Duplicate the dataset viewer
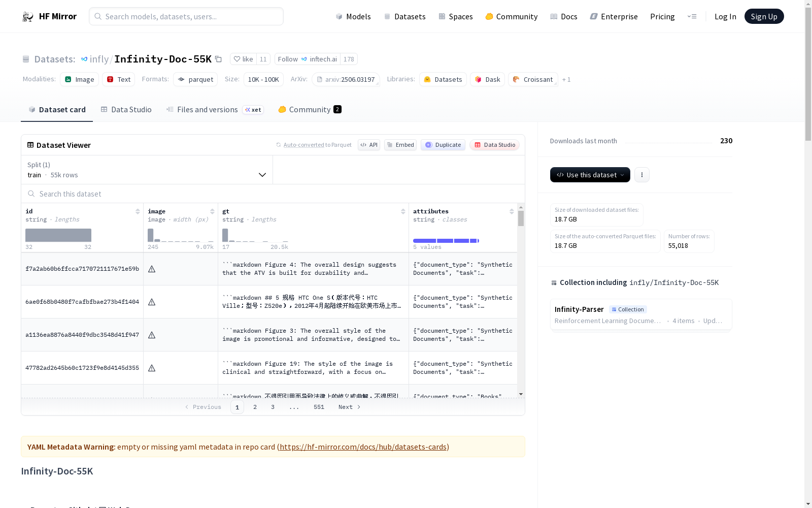 [x=443, y=145]
